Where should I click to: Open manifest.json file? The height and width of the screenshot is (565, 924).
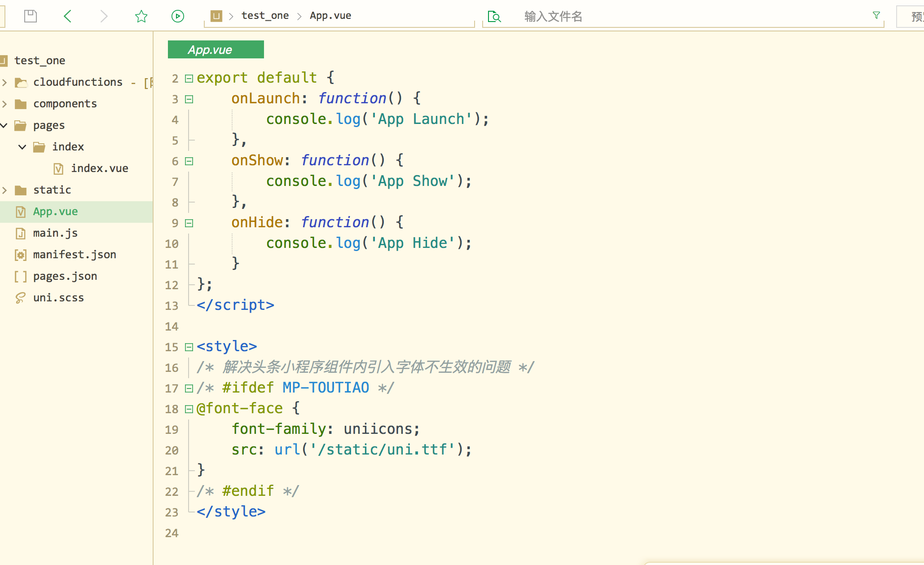(75, 255)
